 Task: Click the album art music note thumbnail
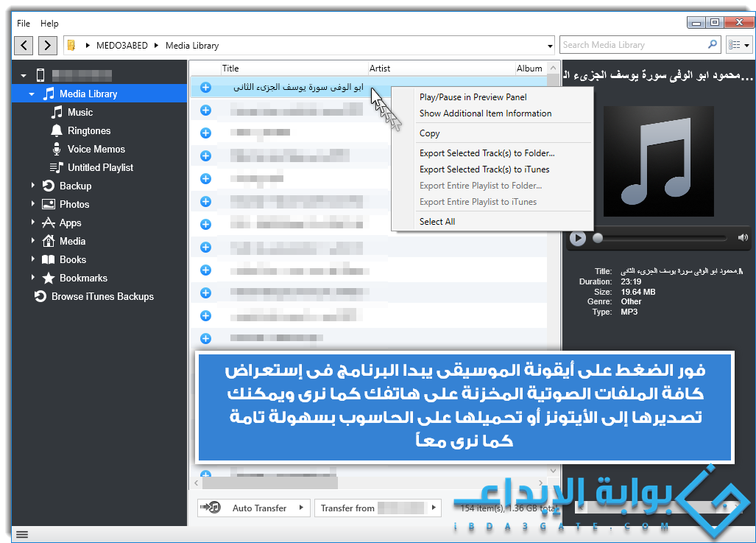tap(659, 161)
